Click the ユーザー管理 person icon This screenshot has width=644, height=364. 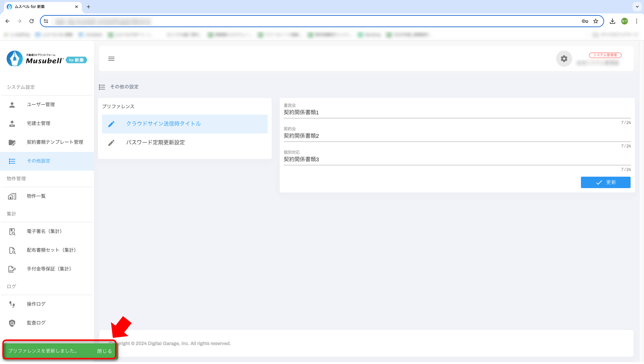12,105
